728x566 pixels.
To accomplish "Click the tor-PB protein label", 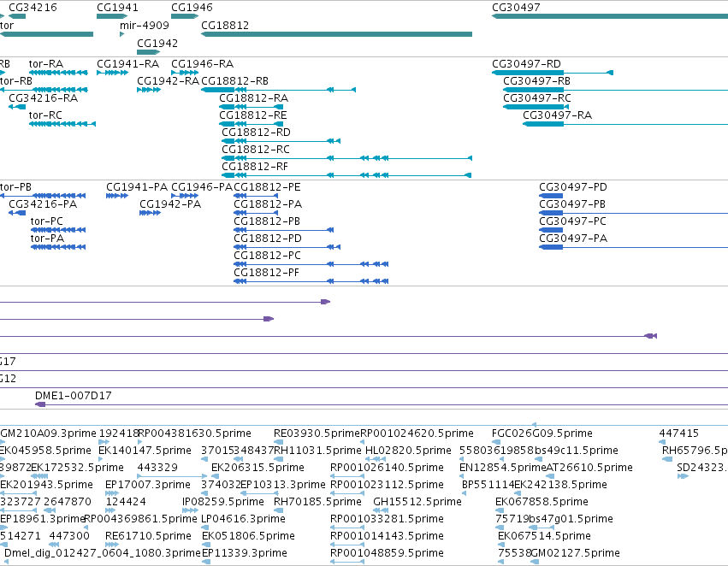I will pyautogui.click(x=15, y=187).
